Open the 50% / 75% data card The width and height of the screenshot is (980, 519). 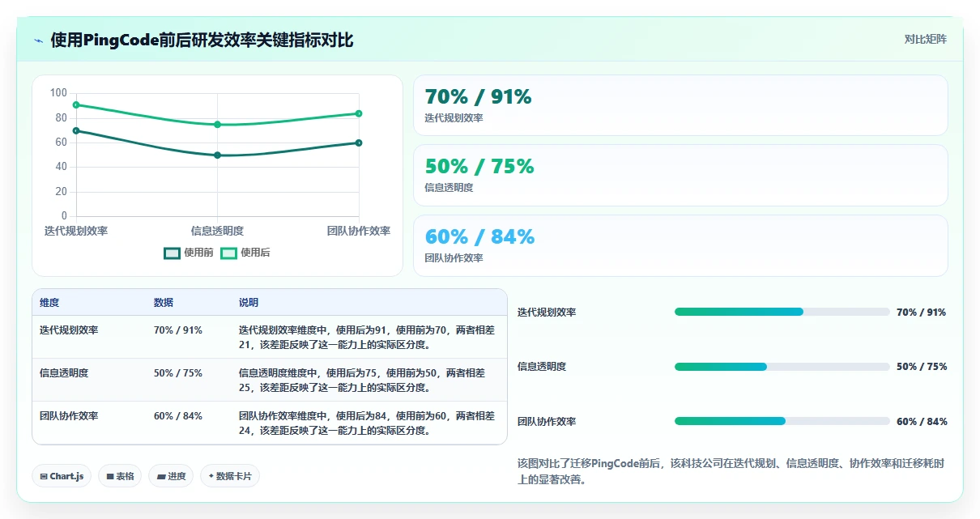[x=680, y=175]
